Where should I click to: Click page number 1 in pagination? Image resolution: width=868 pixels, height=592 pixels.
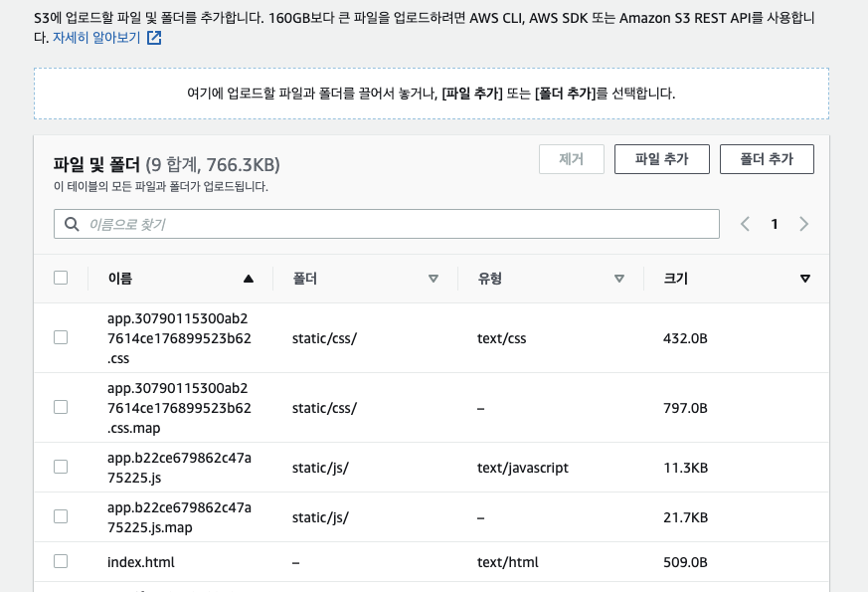775,224
